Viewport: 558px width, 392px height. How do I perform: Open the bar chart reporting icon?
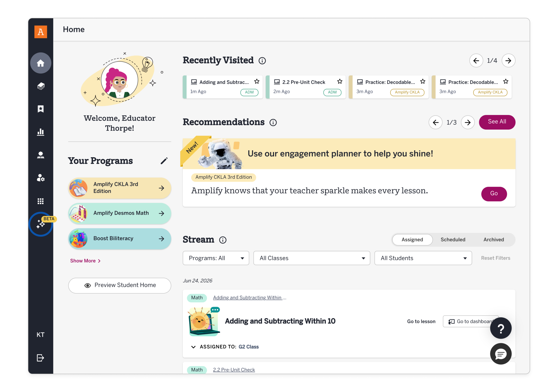pos(41,132)
